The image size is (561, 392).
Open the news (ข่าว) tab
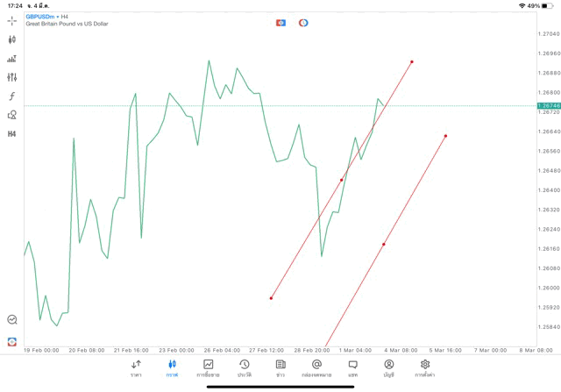280,367
